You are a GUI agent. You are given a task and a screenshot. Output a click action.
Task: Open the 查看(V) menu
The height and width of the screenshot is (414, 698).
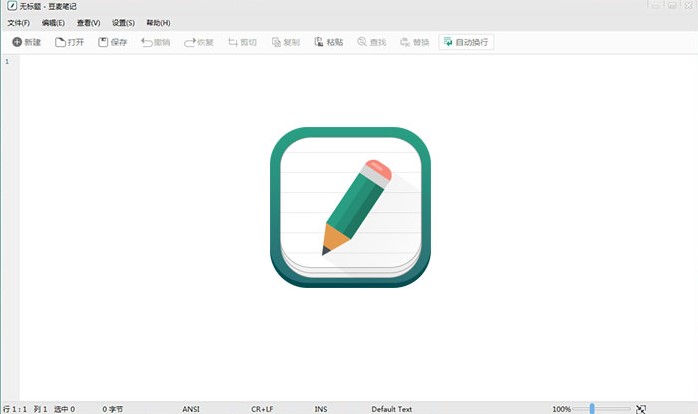pyautogui.click(x=88, y=23)
